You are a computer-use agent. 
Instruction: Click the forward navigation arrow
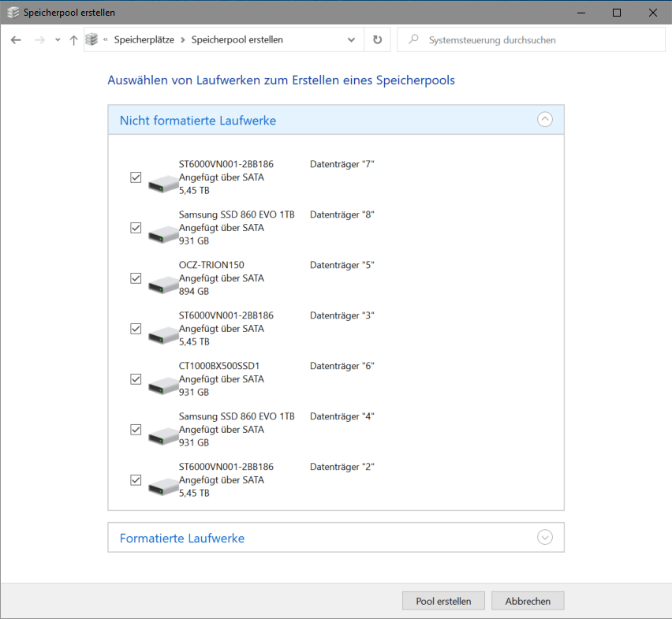[39, 40]
